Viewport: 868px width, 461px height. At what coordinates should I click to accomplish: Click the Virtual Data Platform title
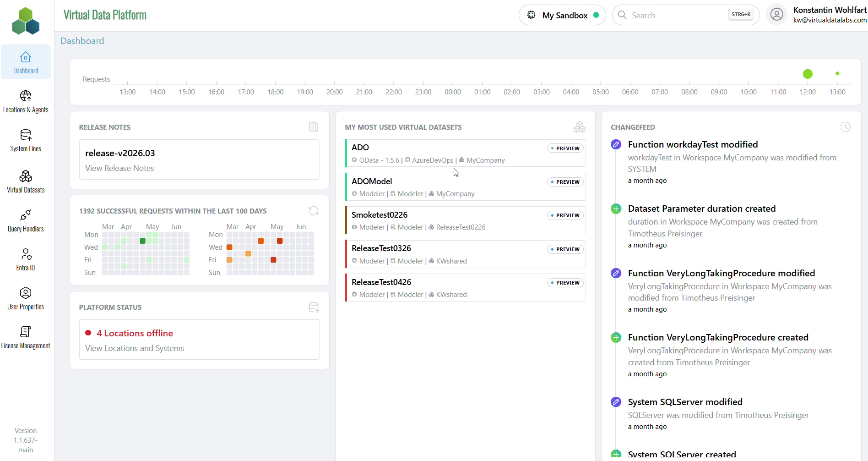tap(105, 15)
